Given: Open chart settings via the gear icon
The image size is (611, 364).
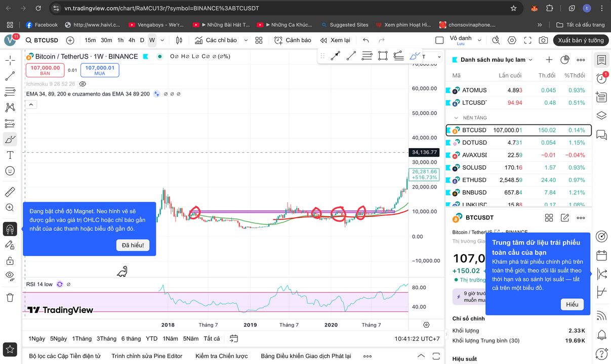Looking at the screenshot, I should pos(511,40).
